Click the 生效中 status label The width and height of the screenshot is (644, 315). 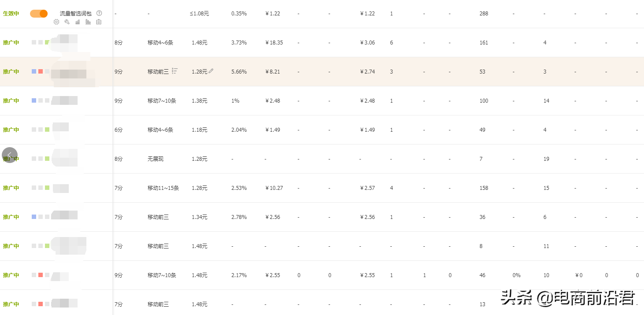[x=11, y=14]
